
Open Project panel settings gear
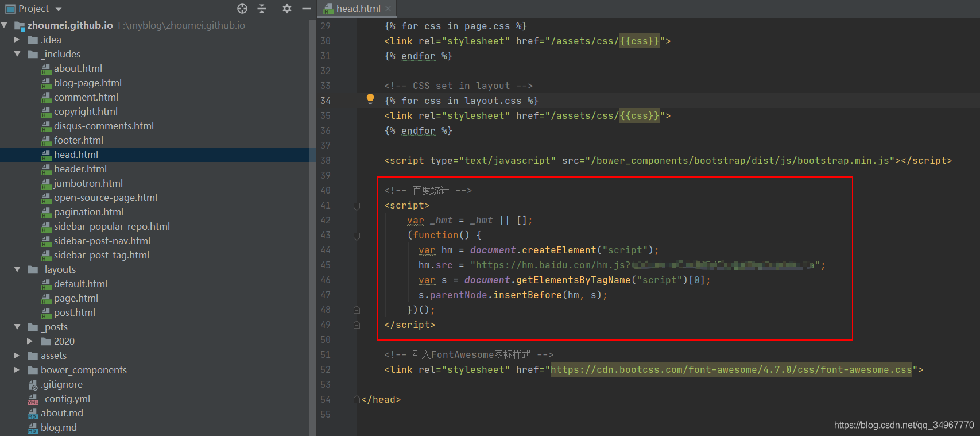[287, 9]
